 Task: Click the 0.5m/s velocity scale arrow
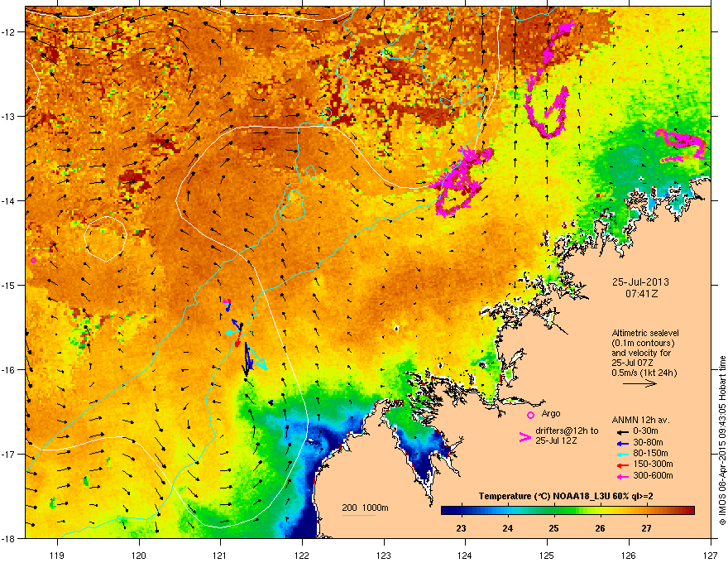(639, 383)
